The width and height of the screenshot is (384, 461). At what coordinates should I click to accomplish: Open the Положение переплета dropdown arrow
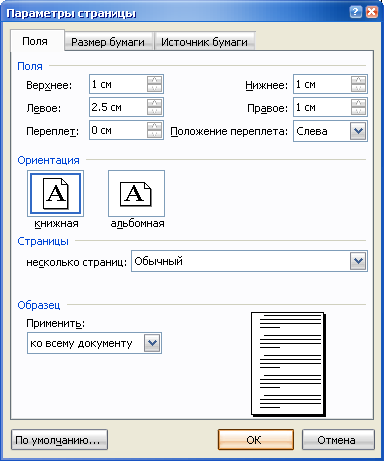[x=358, y=131]
